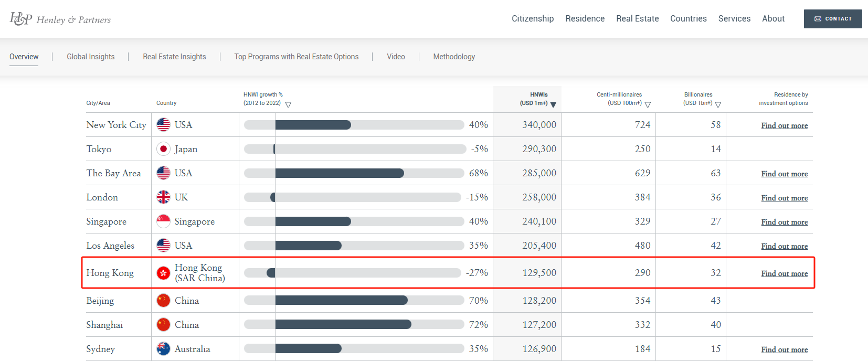Screen dimensions: 868x361
Task: Click the 126,900 HNWIs value
Action: (539, 349)
